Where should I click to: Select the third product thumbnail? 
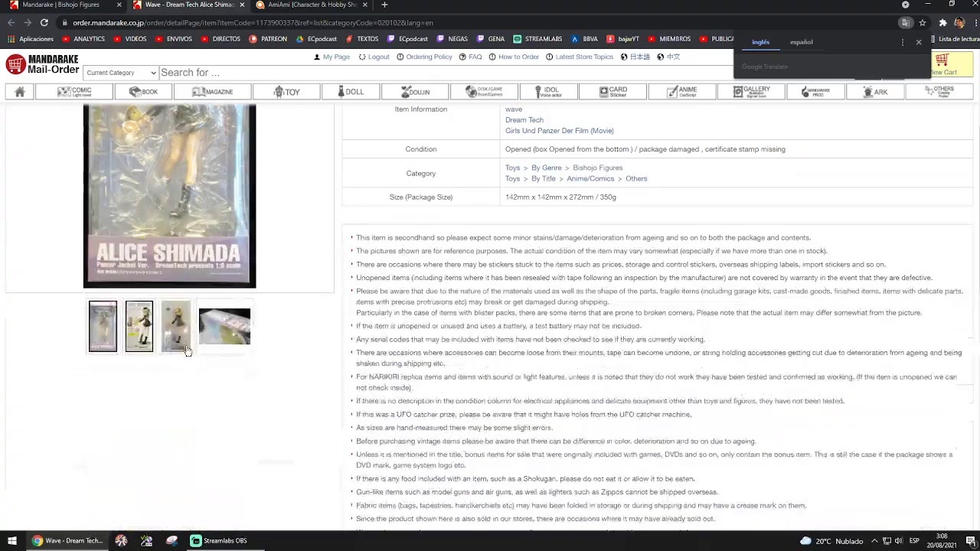point(176,326)
